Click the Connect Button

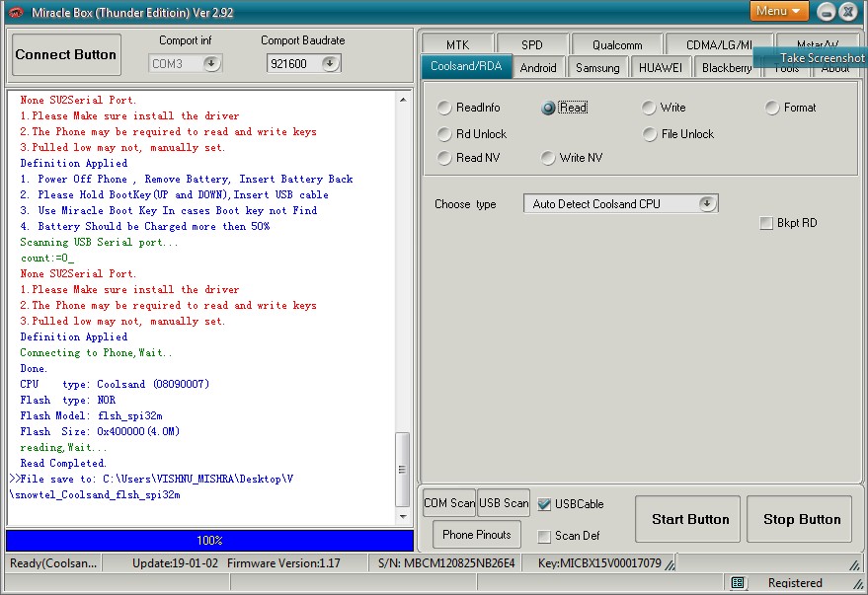(x=66, y=54)
